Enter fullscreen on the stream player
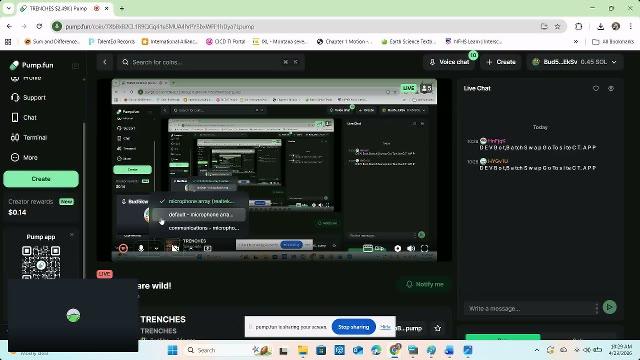This screenshot has width=640, height=360. coord(424,248)
